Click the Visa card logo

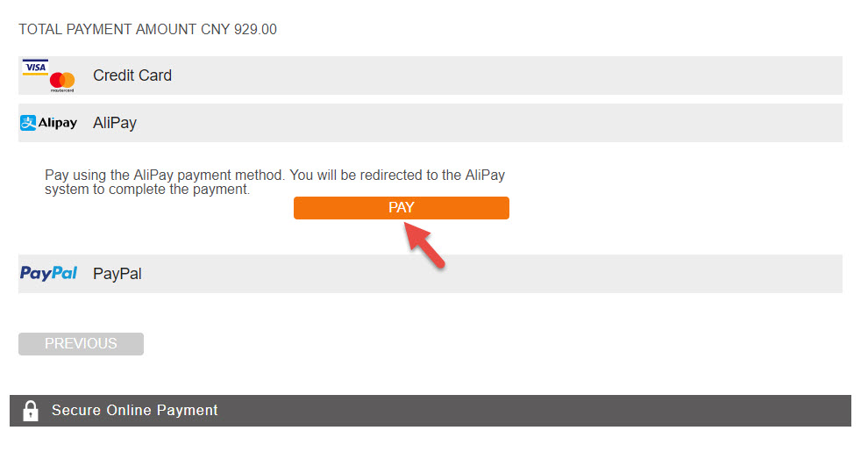coord(35,67)
